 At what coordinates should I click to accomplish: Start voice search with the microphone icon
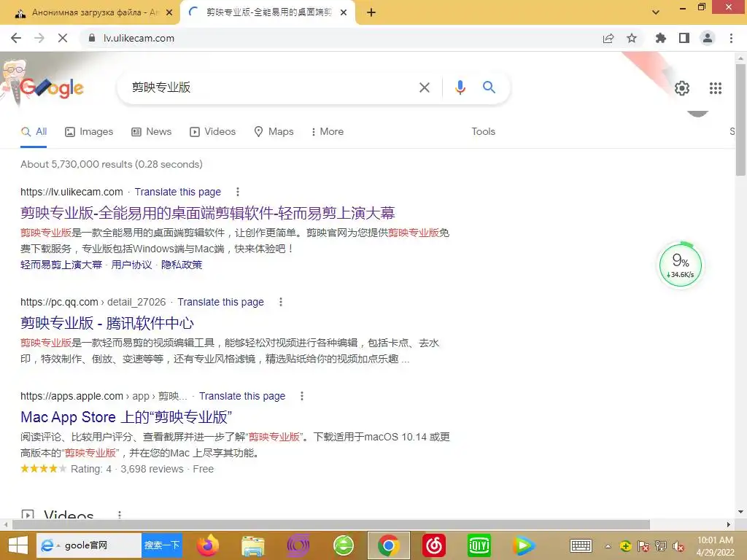(x=460, y=87)
